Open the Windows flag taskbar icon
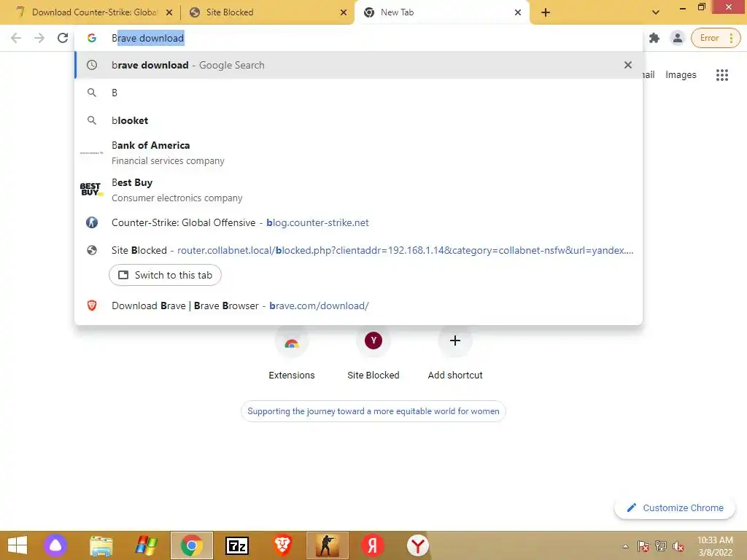 (x=146, y=545)
